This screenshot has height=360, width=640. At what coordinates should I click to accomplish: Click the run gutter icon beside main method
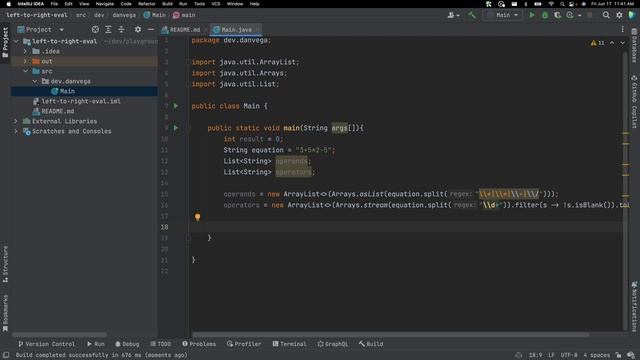[x=176, y=128]
